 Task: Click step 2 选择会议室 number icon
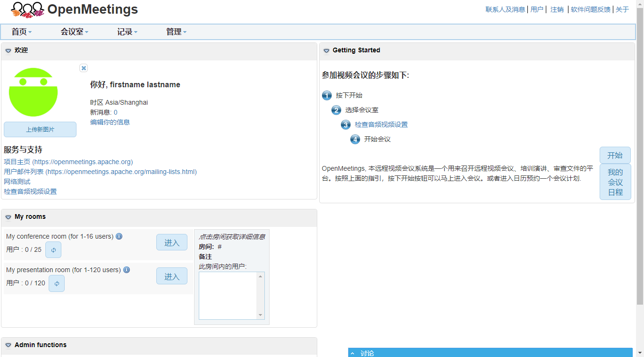[336, 110]
